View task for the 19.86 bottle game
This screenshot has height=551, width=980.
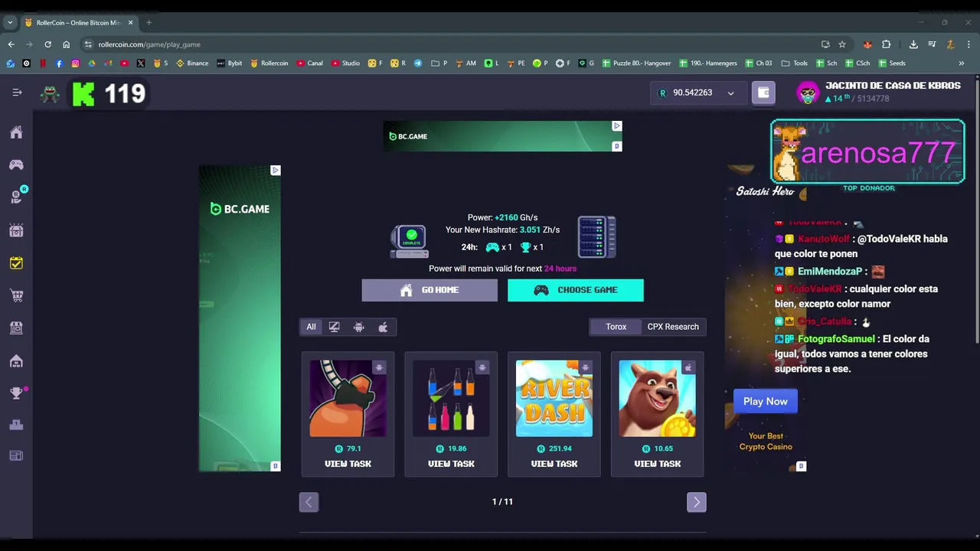(451, 464)
